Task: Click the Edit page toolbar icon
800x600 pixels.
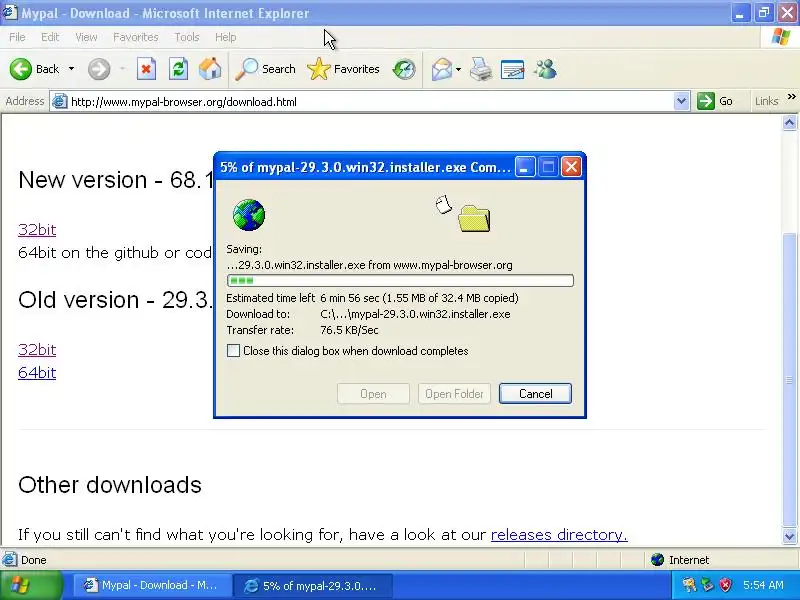Action: pyautogui.click(x=513, y=69)
